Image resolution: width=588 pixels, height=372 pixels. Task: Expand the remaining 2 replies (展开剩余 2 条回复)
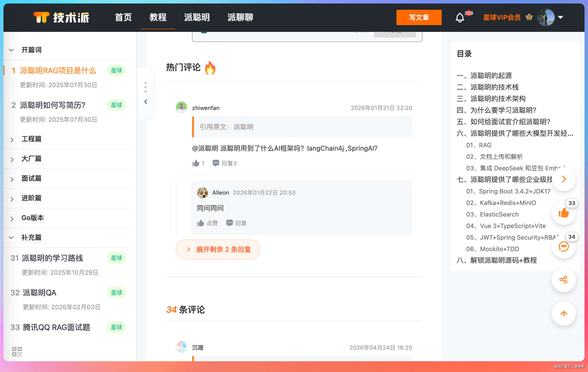(218, 249)
